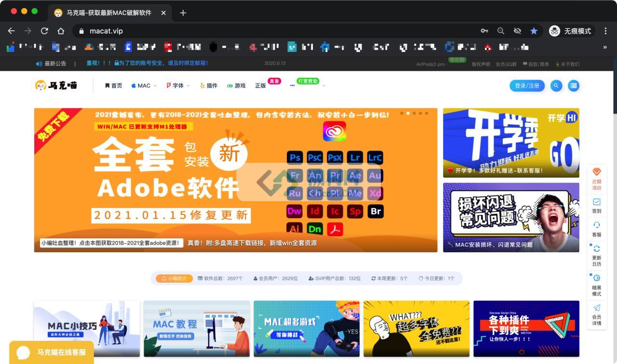Viewport: 617px width, 364px height.
Task: Open the 游戏 navigation item
Action: click(236, 86)
